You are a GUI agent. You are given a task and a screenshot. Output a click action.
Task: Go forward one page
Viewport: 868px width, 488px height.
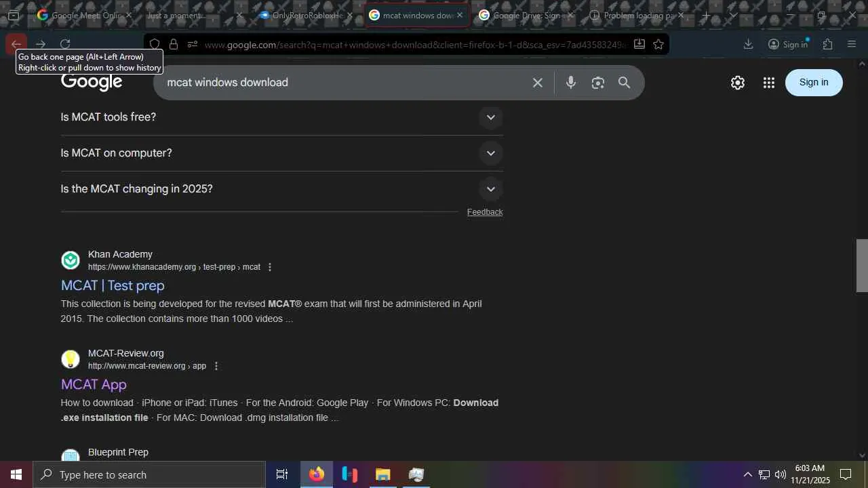41,44
